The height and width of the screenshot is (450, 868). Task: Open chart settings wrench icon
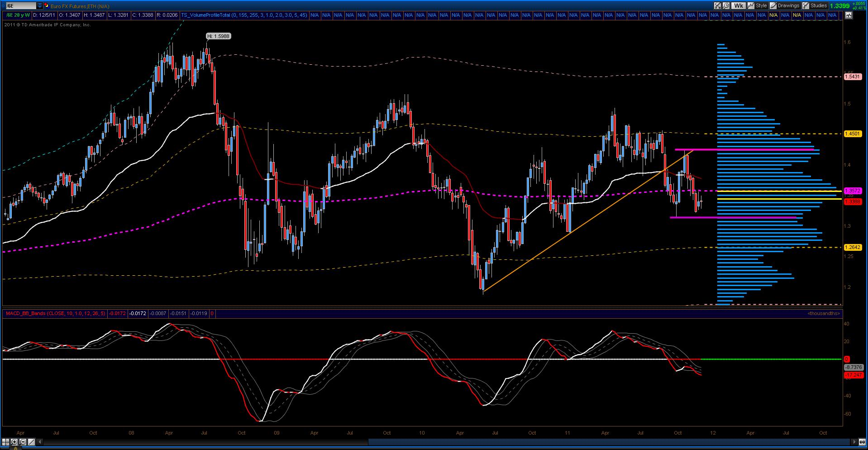(726, 5)
